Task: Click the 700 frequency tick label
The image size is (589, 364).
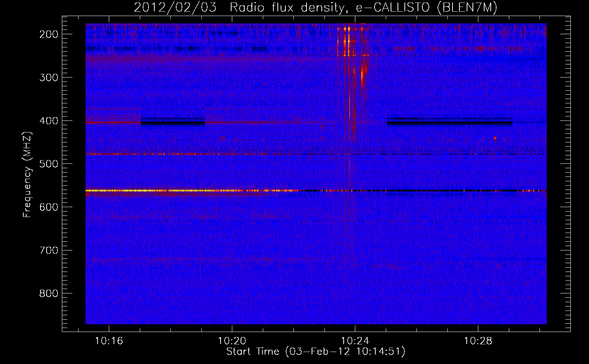Action: pos(49,250)
